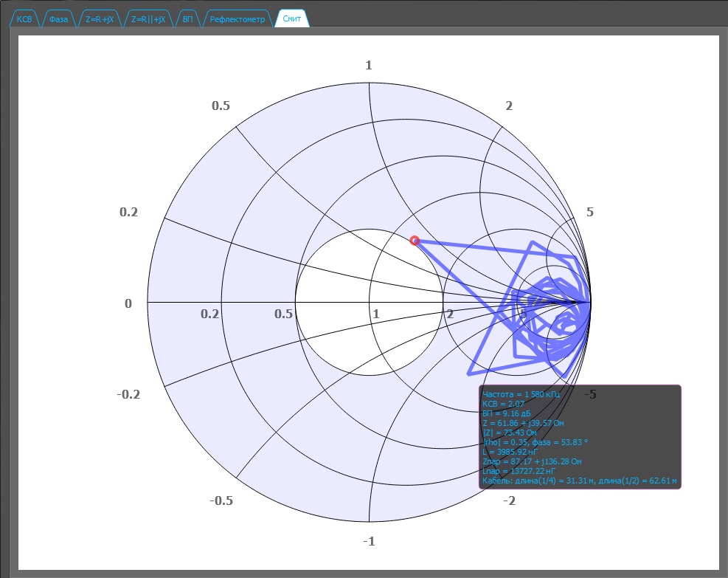Switch to the КСВ tab

click(x=24, y=20)
